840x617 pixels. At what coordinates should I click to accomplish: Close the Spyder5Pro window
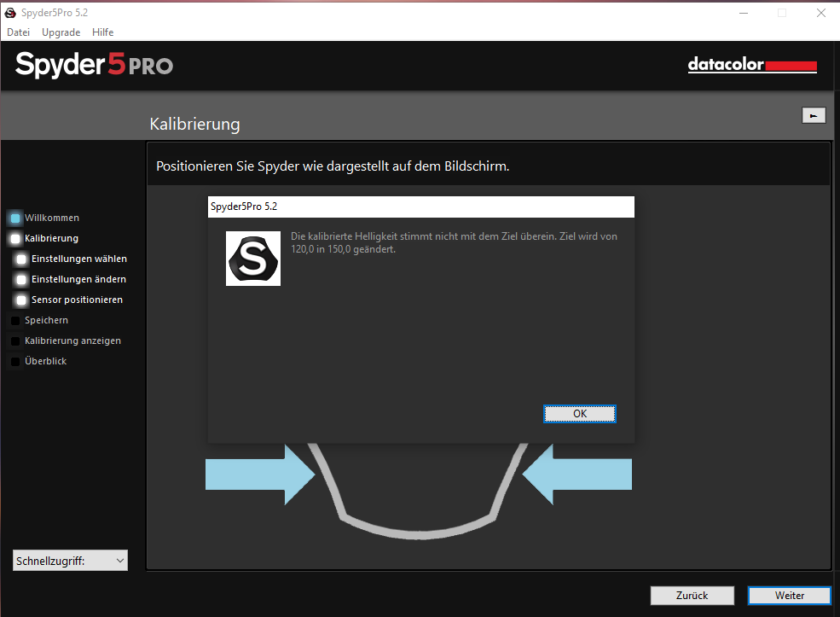pos(820,13)
